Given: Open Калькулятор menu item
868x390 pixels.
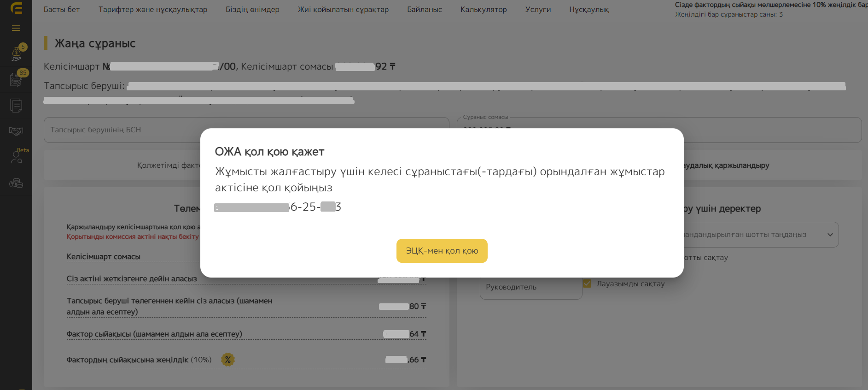Looking at the screenshot, I should pos(484,9).
